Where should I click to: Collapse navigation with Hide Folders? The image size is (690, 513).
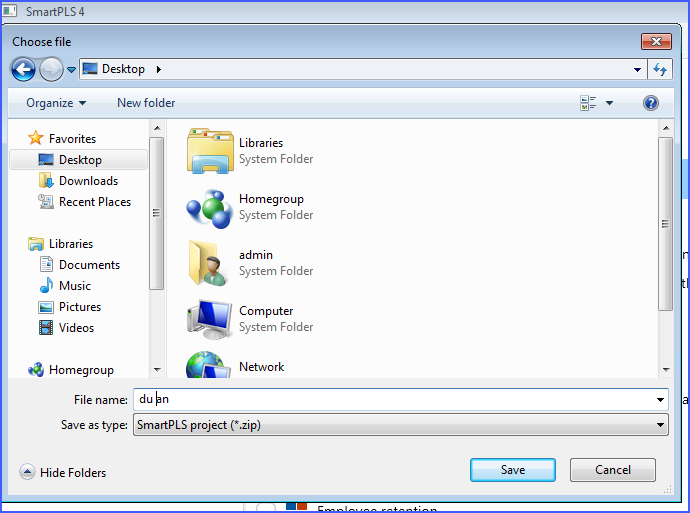click(x=63, y=472)
